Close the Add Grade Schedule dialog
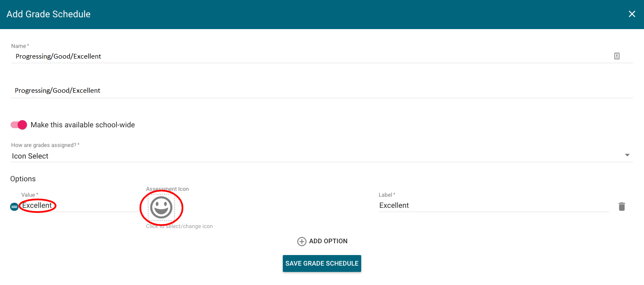The width and height of the screenshot is (644, 285). pos(632,14)
